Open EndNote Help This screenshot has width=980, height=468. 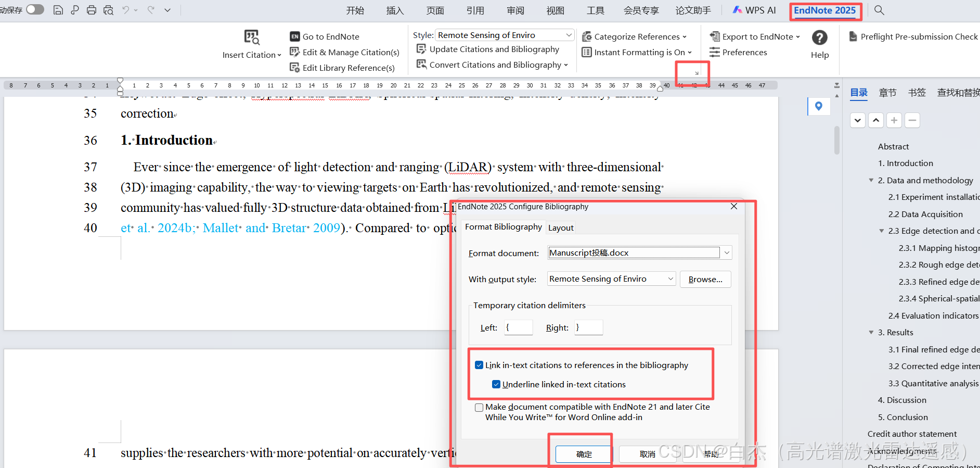point(820,45)
